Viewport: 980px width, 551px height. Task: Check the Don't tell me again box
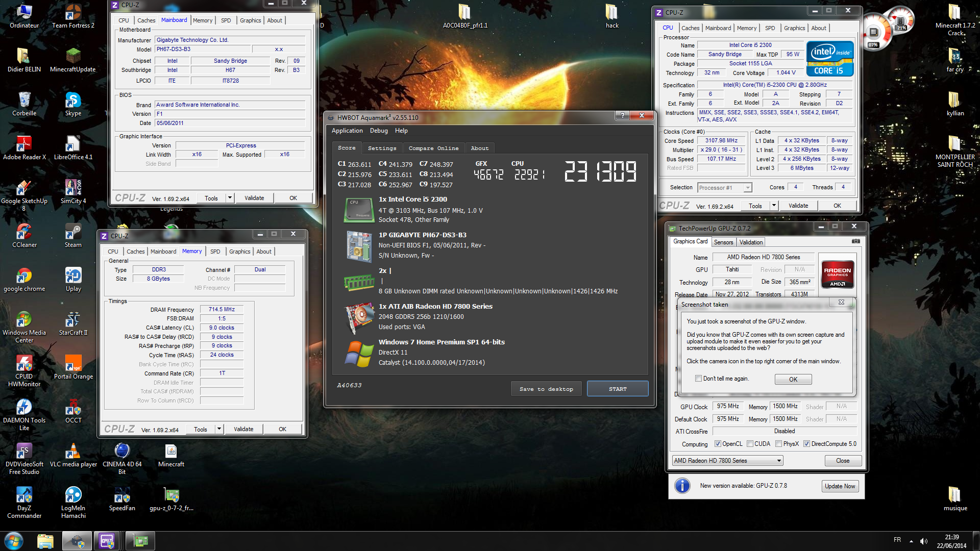698,379
